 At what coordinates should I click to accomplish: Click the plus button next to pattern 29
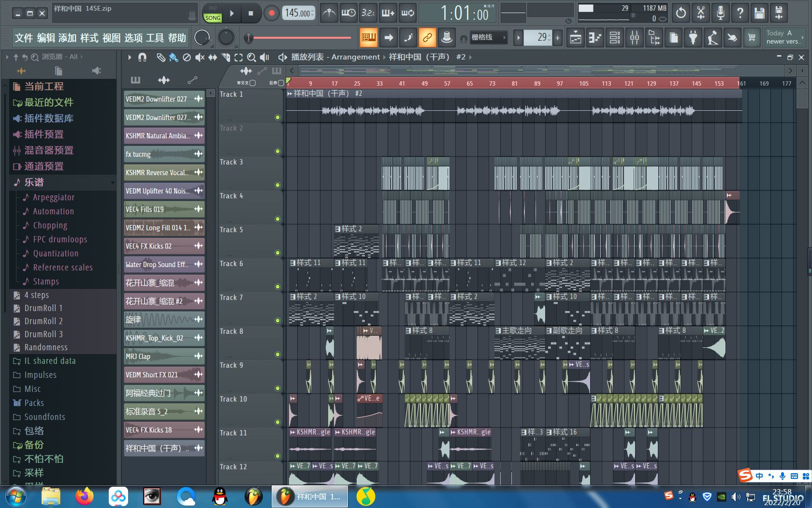coord(557,37)
